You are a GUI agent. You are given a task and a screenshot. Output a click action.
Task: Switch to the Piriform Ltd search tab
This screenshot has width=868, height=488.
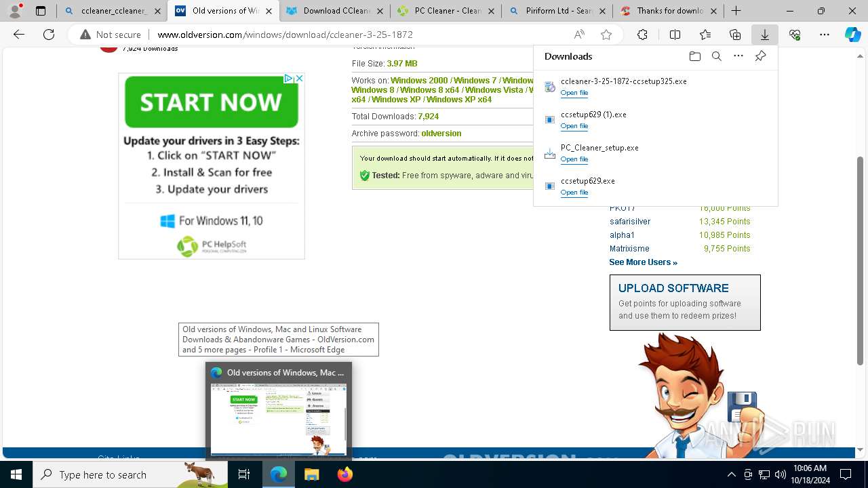coord(557,11)
